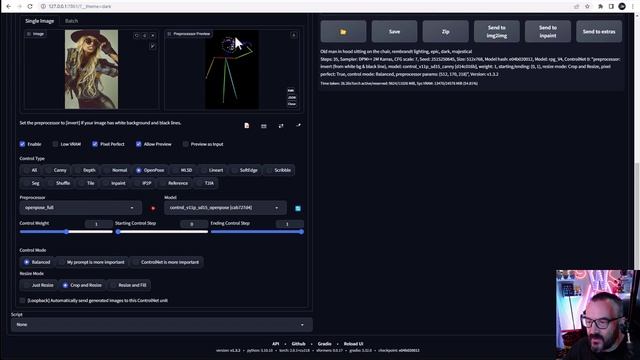Viewport: 640px width, 360px height.
Task: Open new canvas document icon
Action: tap(247, 126)
